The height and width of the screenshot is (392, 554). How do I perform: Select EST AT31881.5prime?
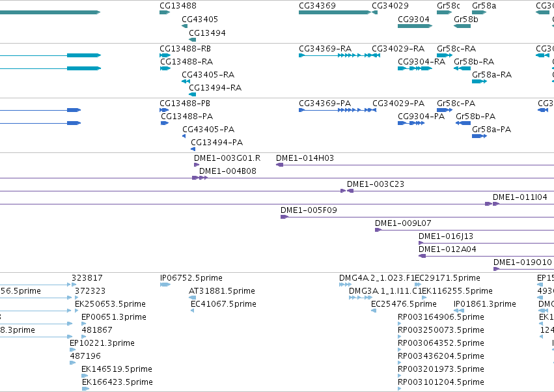(x=192, y=298)
